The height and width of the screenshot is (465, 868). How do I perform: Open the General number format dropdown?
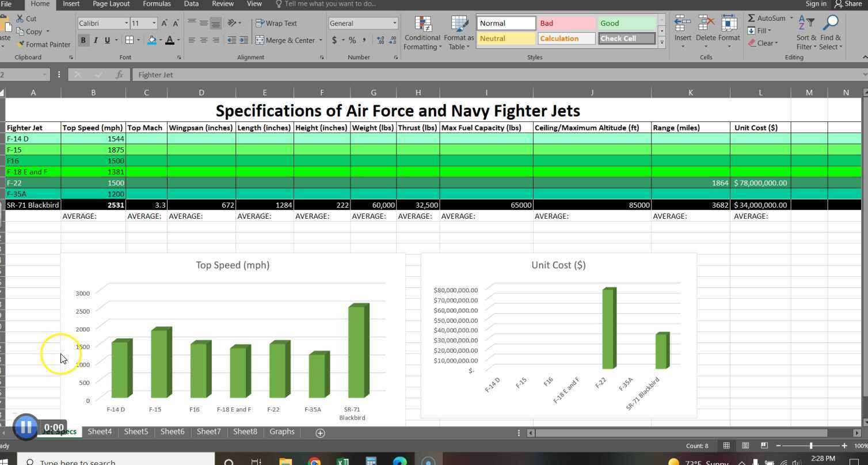click(394, 24)
